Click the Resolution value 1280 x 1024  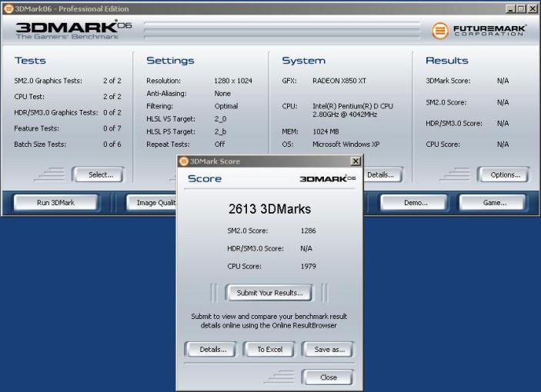point(233,81)
